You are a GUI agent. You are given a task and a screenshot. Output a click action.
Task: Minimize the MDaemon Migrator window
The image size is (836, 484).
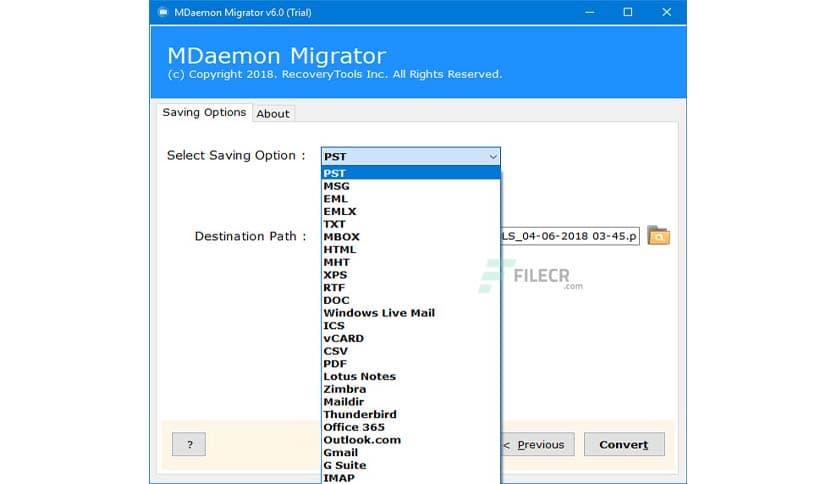click(590, 12)
